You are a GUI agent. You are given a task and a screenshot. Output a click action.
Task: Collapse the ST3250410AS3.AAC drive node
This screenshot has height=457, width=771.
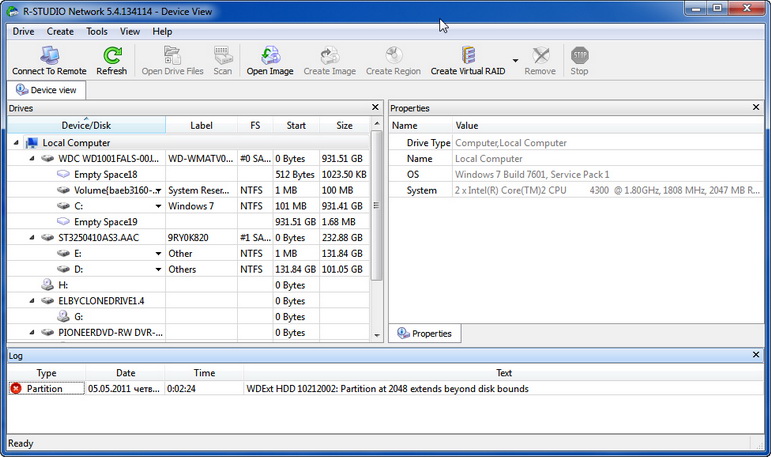click(x=31, y=237)
